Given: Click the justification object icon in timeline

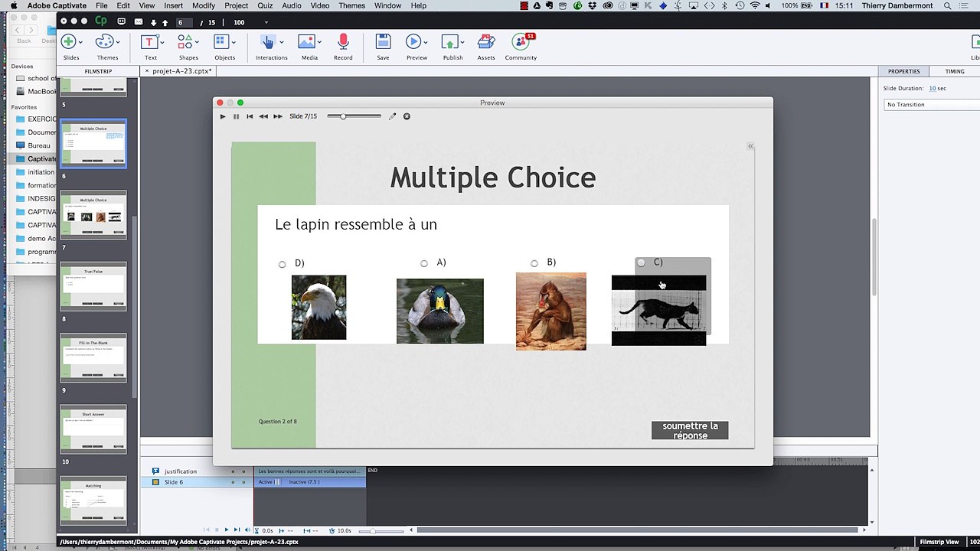Looking at the screenshot, I should (x=155, y=471).
